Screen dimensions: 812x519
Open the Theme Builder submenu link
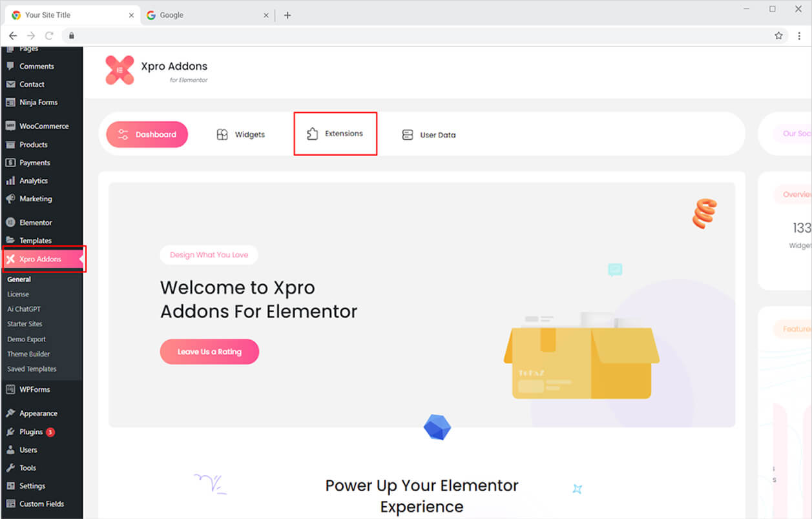28,354
